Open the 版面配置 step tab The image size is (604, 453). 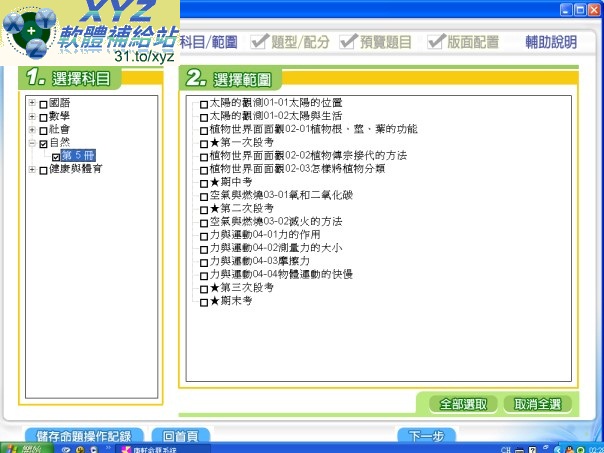click(463, 42)
